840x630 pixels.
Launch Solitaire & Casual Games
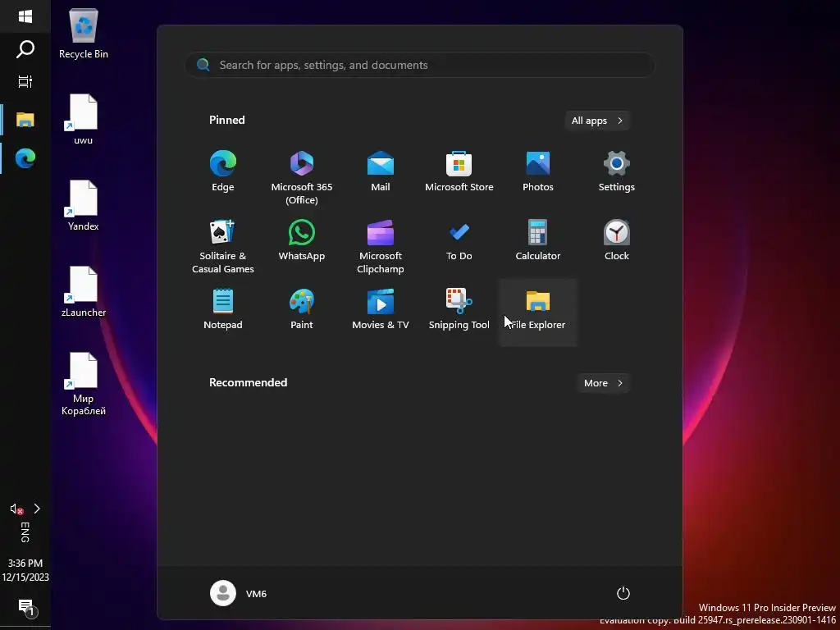point(223,246)
